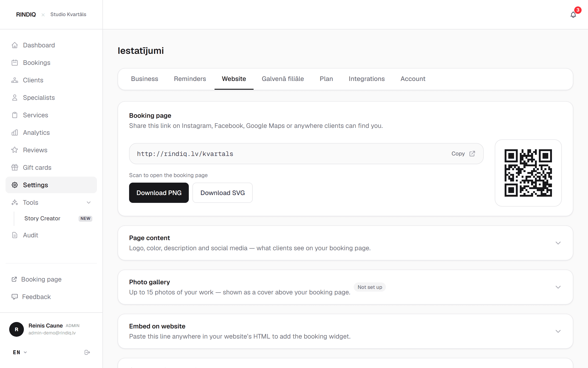
Task: Click the Booking page section heading
Action: click(x=150, y=115)
